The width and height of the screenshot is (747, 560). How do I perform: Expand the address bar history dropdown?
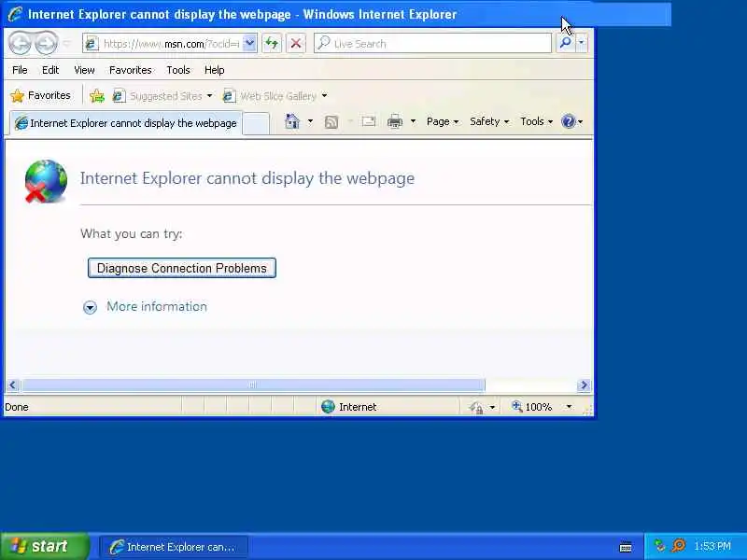pos(249,44)
